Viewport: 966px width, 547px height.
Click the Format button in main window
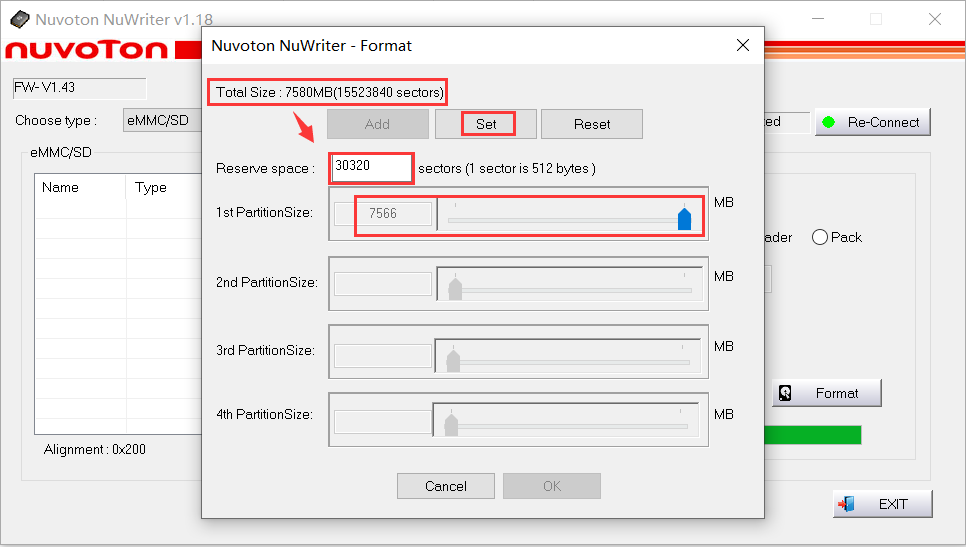[x=827, y=393]
